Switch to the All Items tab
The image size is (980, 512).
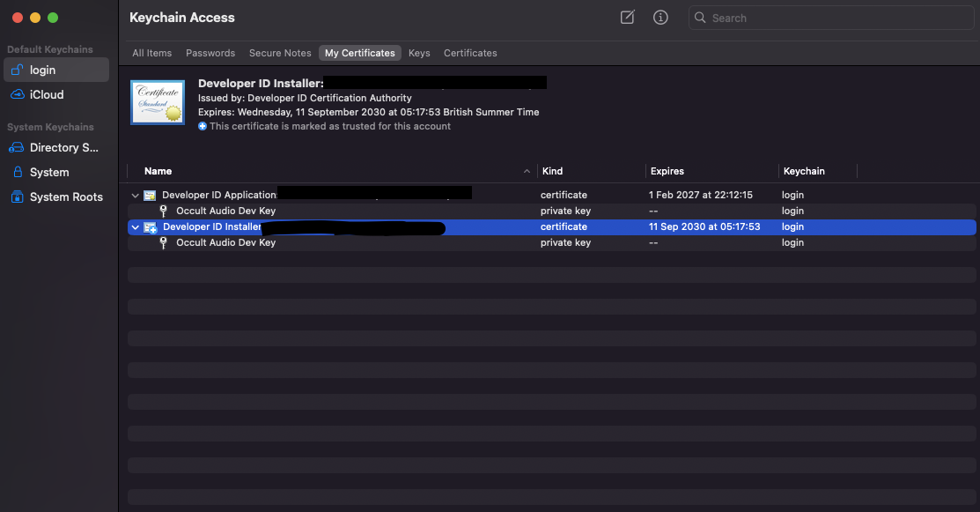tap(151, 53)
